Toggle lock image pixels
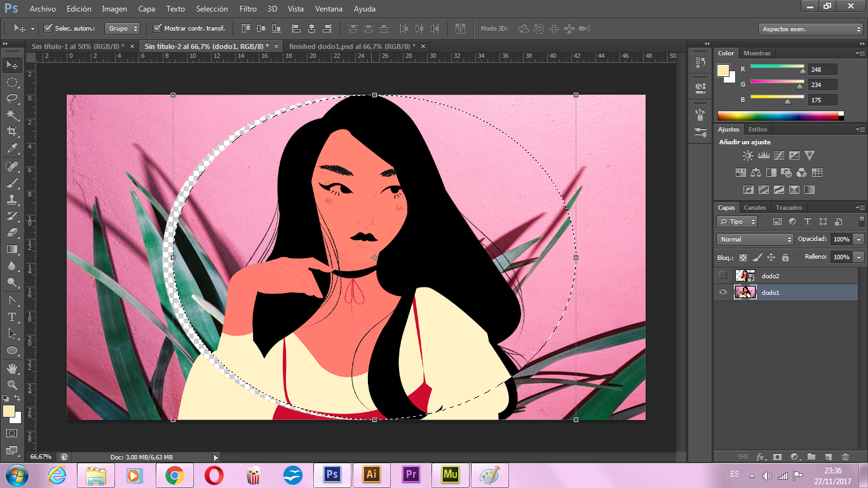868x488 pixels. click(757, 257)
